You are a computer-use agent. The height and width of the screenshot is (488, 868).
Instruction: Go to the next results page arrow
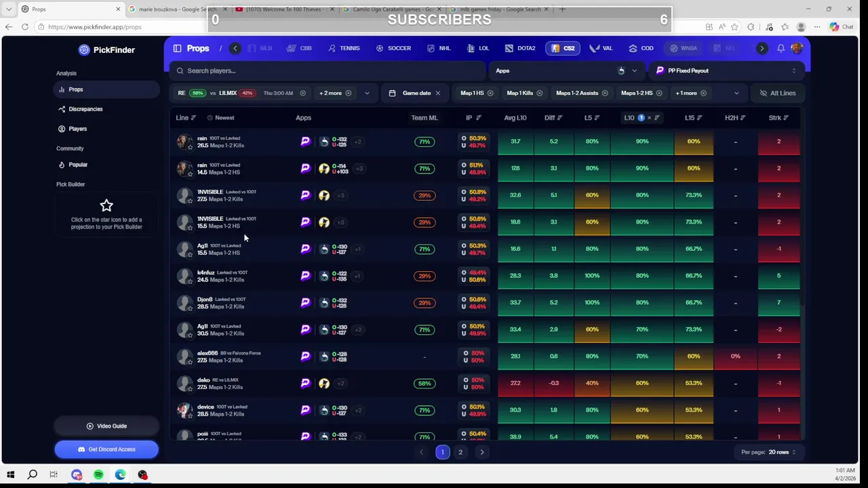482,452
